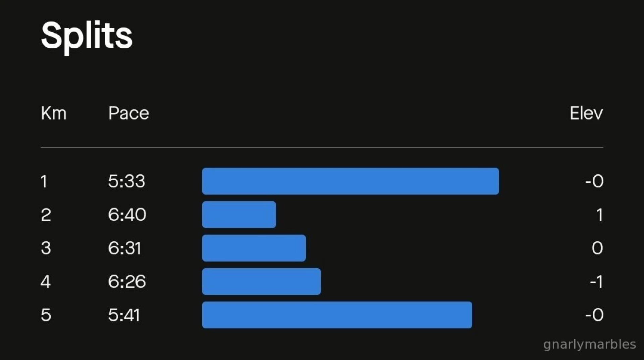
Task: Select the elevation value -1 for kilometer 4
Action: (596, 281)
